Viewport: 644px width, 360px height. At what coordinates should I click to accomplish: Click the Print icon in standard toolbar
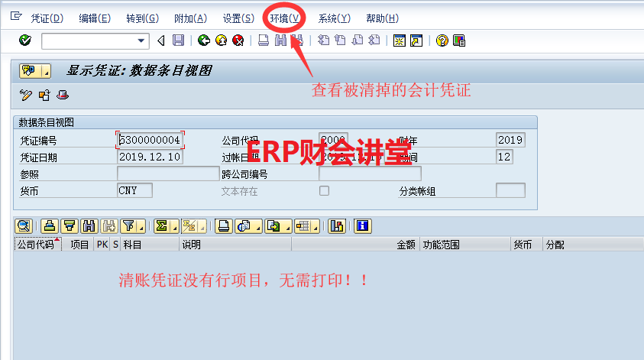(x=264, y=41)
